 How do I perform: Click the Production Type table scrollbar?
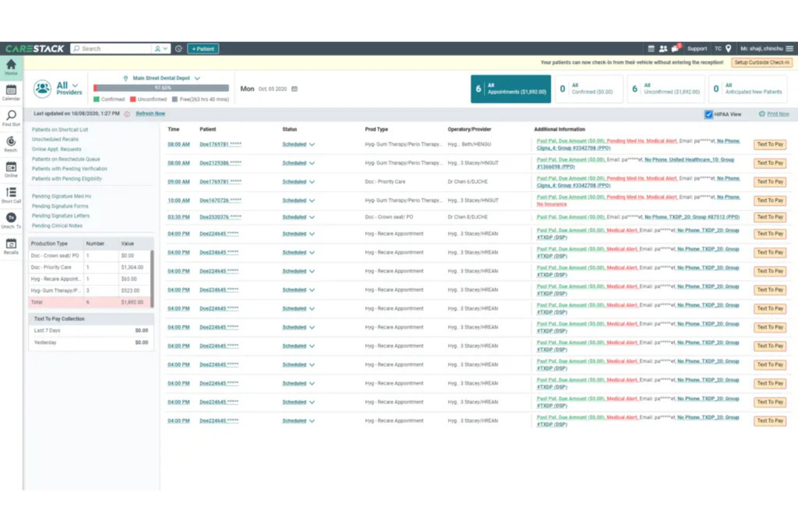[152, 278]
